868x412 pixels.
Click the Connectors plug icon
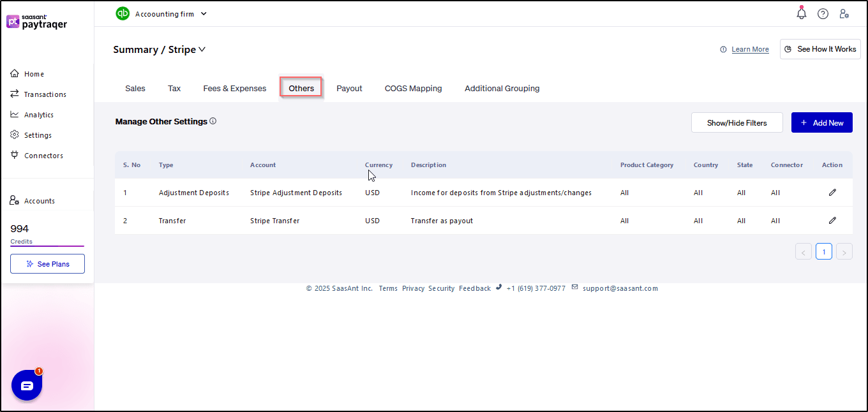coord(15,156)
